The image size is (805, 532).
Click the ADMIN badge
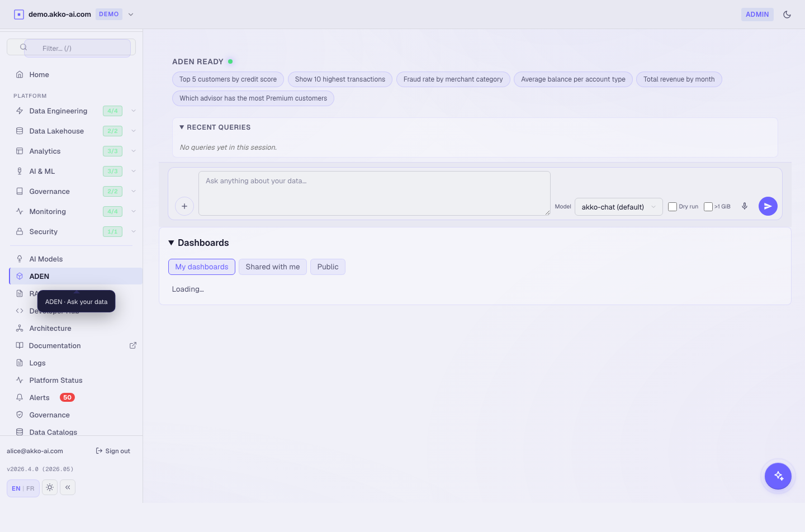757,15
